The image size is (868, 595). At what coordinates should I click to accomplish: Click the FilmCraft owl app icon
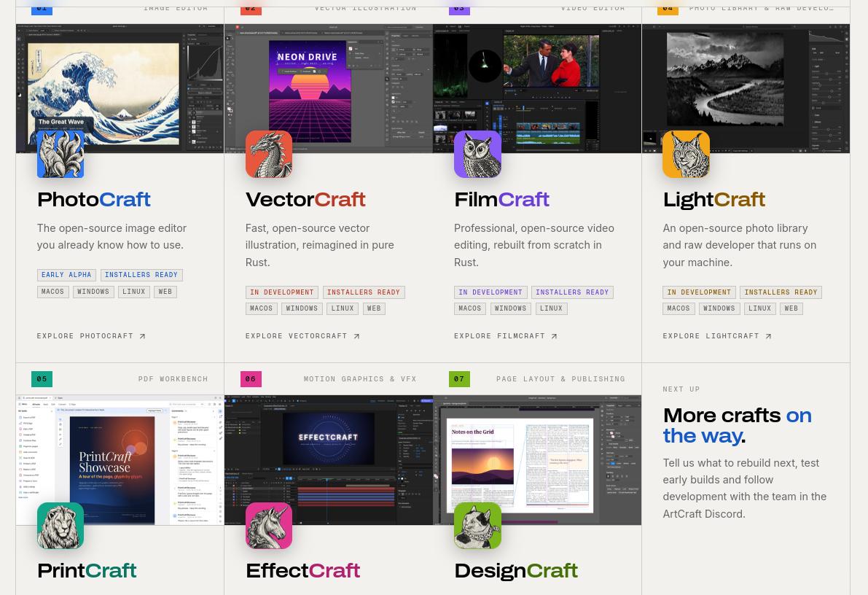(x=478, y=154)
